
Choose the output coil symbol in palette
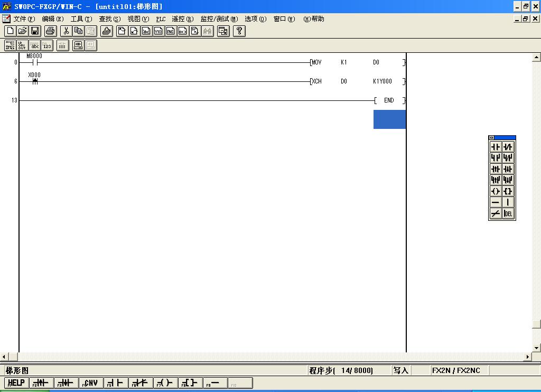(496, 191)
